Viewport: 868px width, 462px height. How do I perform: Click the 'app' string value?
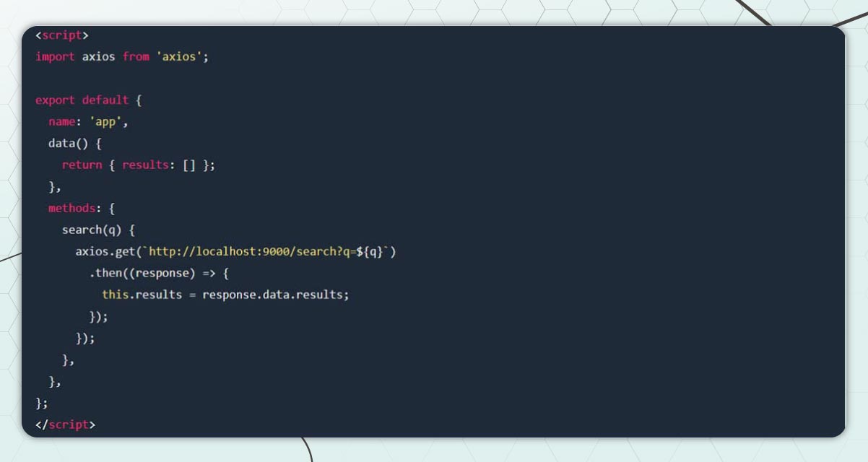tap(105, 122)
